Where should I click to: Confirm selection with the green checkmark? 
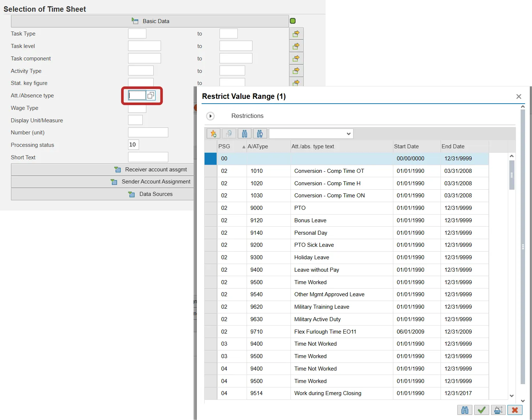point(482,410)
